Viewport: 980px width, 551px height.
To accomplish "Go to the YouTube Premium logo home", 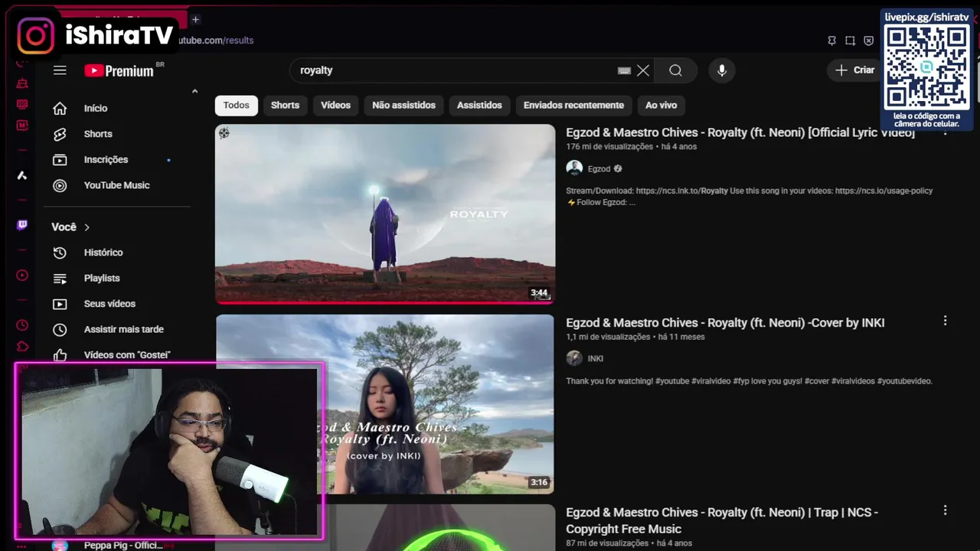I will click(x=119, y=70).
